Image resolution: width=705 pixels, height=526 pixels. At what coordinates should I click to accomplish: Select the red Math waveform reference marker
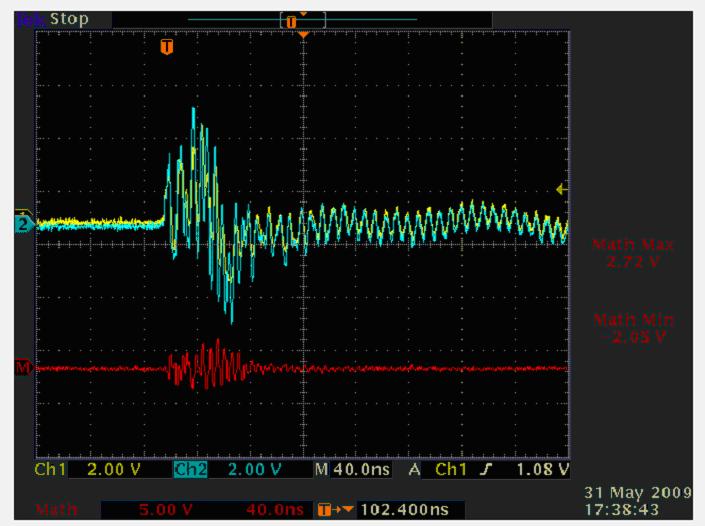tap(22, 368)
